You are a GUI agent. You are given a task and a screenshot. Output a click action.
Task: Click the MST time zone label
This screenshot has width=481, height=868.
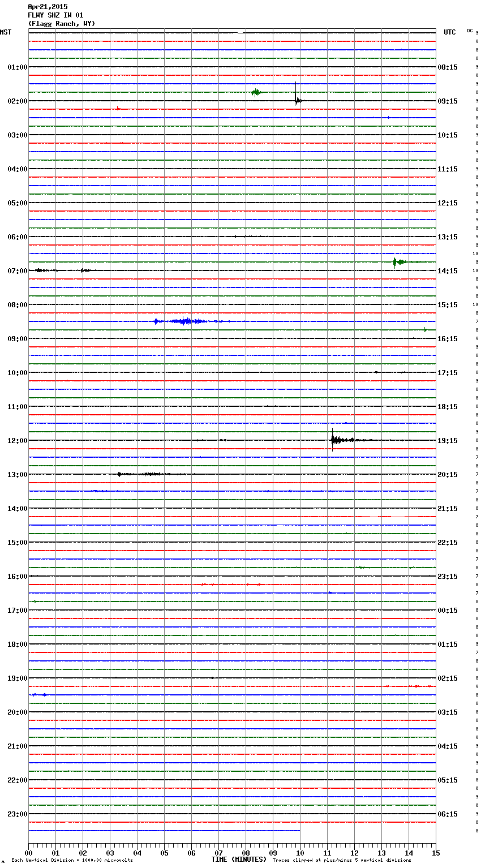6,32
